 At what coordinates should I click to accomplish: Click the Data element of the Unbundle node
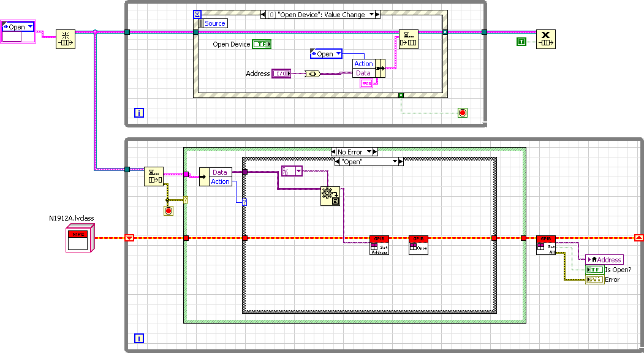(220, 172)
